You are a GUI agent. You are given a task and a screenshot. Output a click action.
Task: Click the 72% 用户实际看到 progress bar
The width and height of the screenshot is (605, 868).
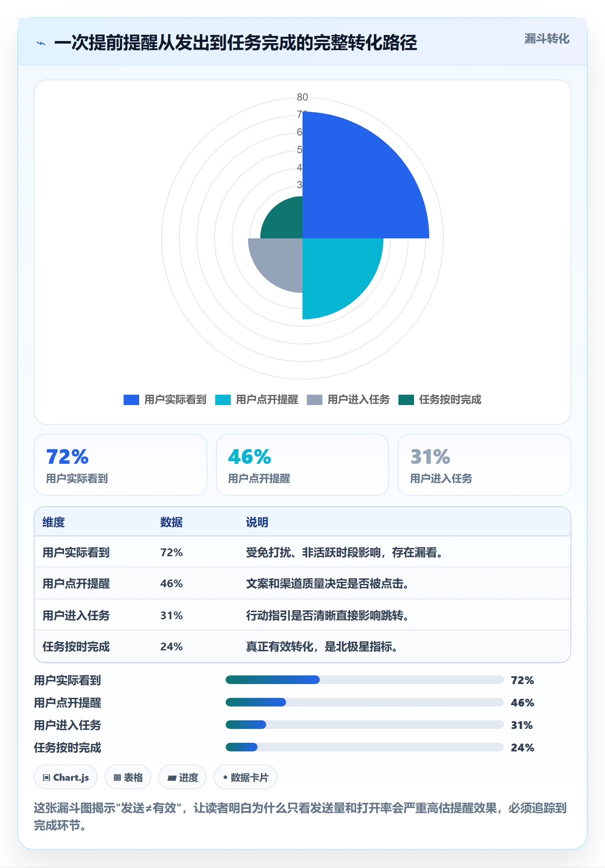pos(364,680)
